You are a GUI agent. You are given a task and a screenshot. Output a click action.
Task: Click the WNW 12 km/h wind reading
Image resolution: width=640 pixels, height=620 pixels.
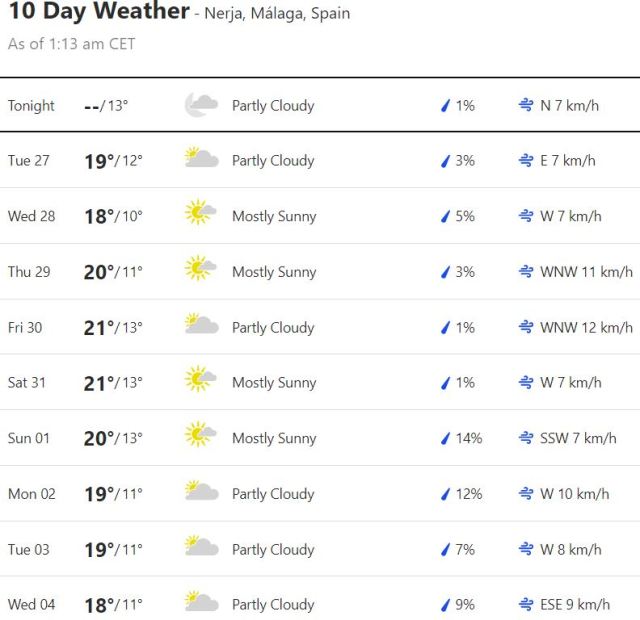tap(586, 327)
